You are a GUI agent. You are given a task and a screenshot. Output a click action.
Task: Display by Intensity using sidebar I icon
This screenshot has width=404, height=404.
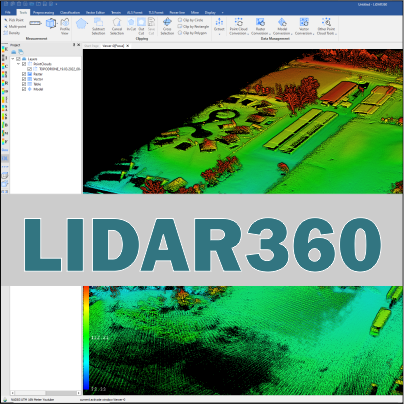tap(5, 58)
